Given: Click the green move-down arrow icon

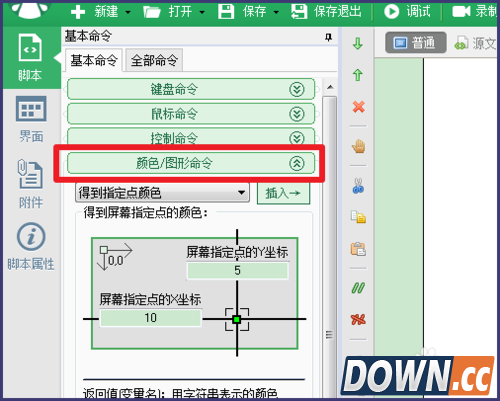Looking at the screenshot, I should click(358, 44).
